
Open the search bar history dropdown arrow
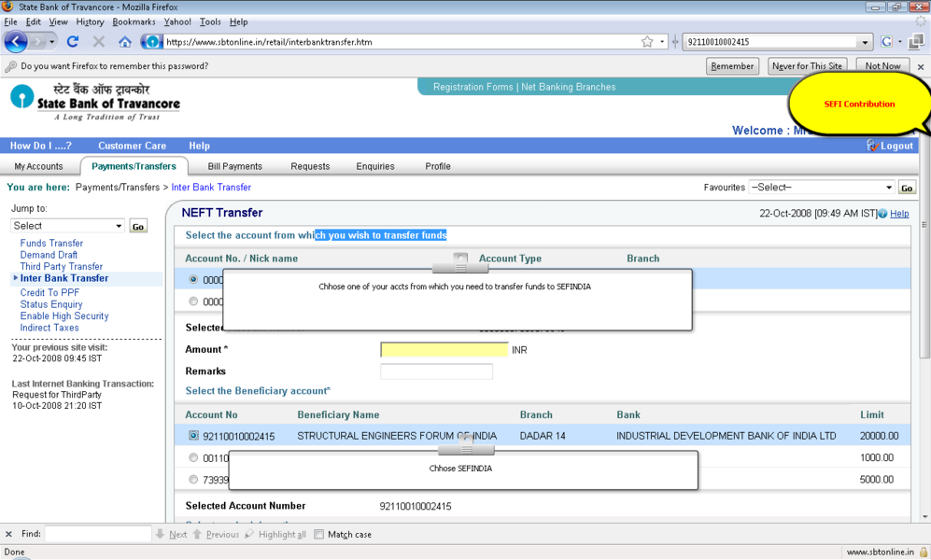point(865,42)
